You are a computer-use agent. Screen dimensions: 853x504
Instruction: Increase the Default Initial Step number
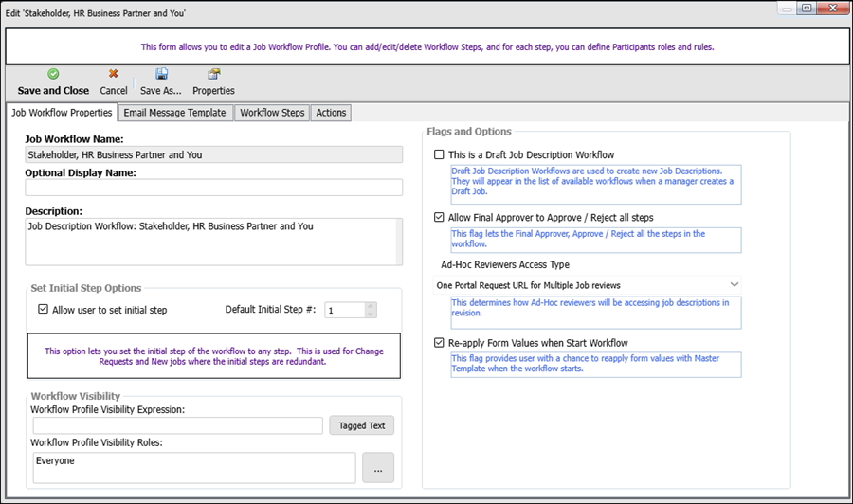pos(370,305)
